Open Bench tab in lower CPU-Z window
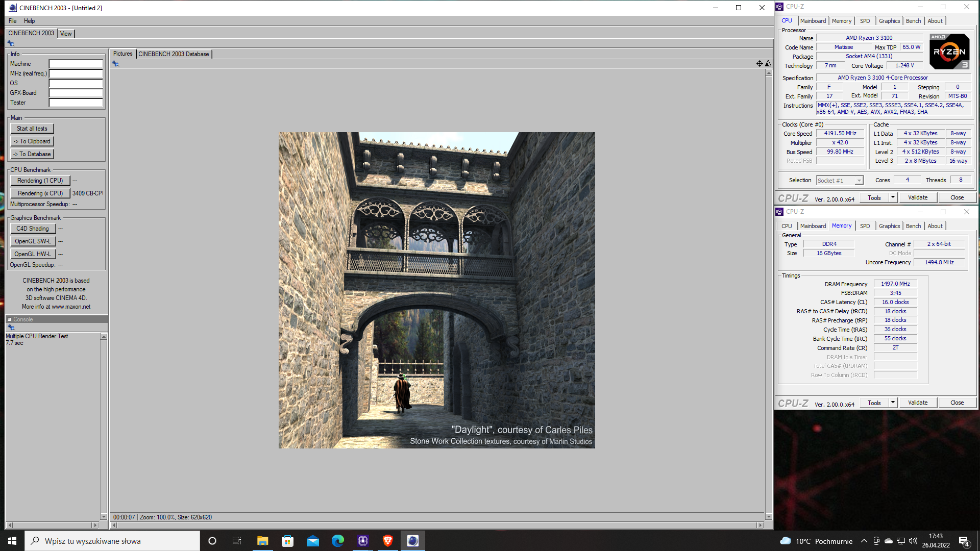The height and width of the screenshot is (551, 980). tap(913, 226)
